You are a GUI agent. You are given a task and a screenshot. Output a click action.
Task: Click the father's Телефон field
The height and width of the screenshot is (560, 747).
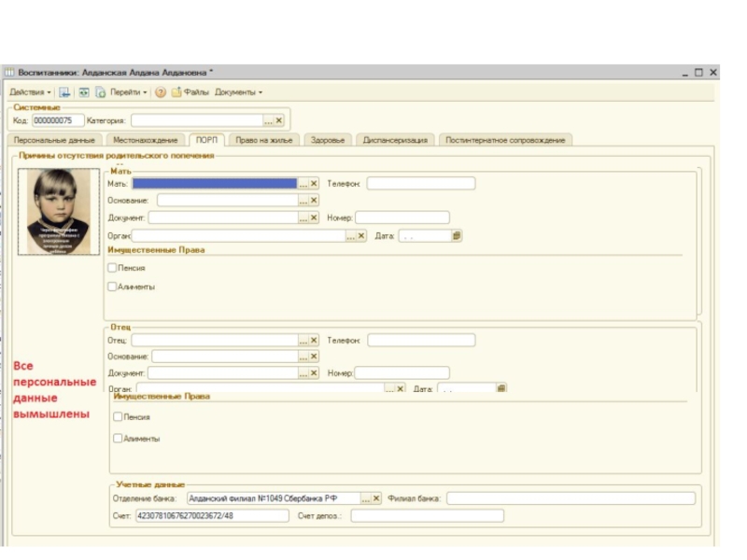(x=422, y=340)
